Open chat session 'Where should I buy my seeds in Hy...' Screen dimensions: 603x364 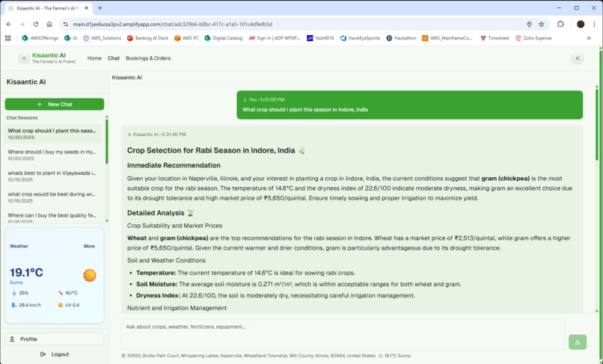pyautogui.click(x=52, y=155)
